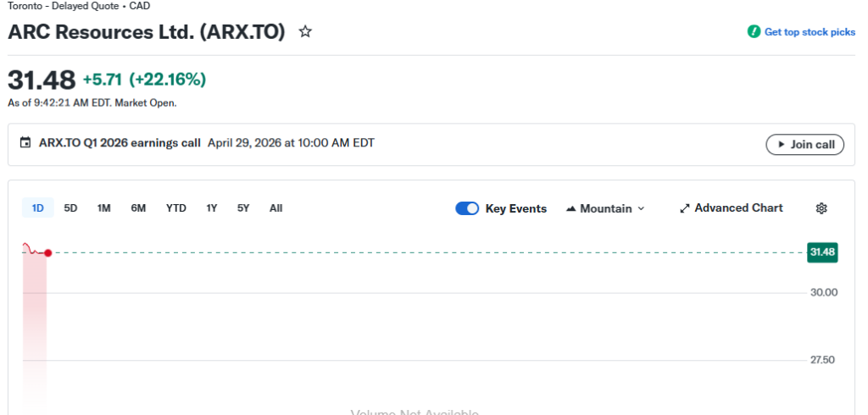This screenshot has width=868, height=415.
Task: Select the 1D time range
Action: pos(37,208)
